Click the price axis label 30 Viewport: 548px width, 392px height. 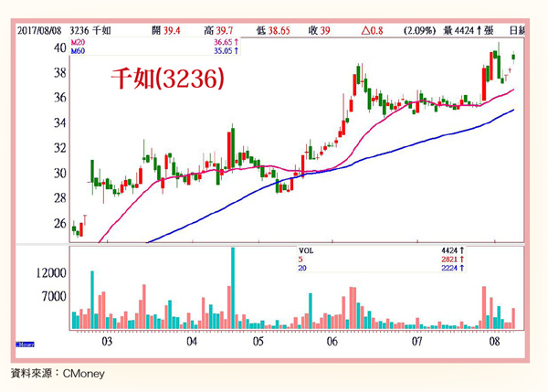[x=59, y=173]
